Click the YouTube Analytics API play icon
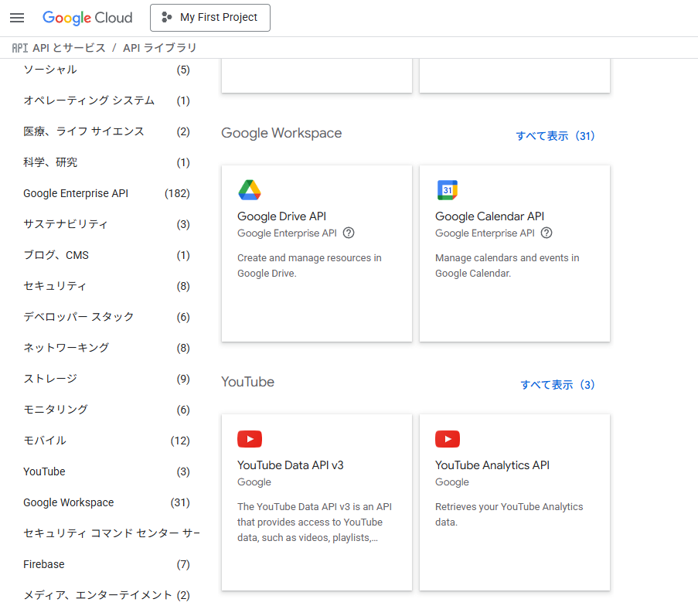The width and height of the screenshot is (698, 616). point(448,439)
